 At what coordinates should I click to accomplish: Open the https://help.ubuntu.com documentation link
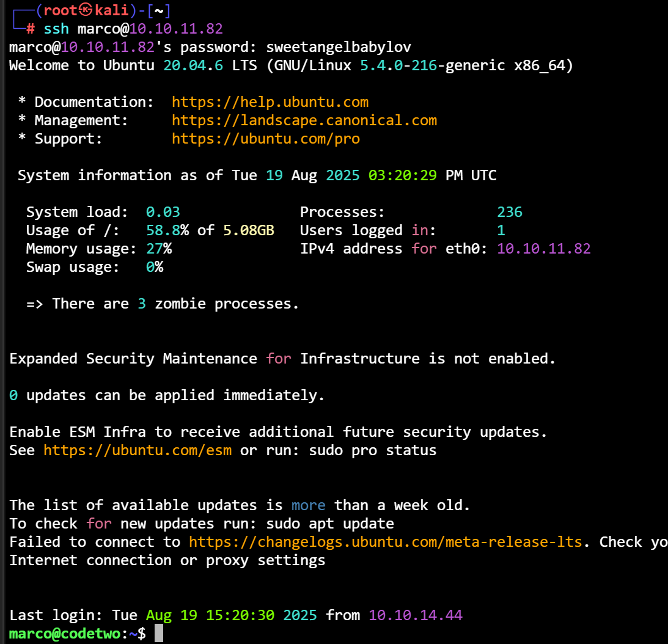(x=270, y=102)
